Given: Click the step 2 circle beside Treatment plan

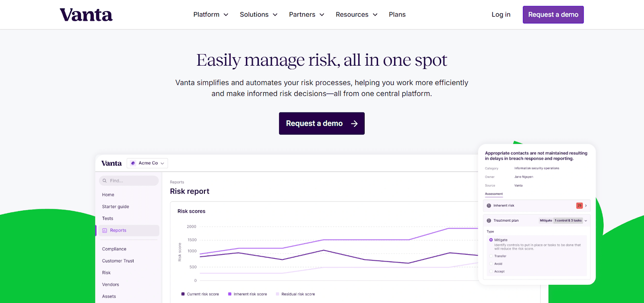Looking at the screenshot, I should pos(489,221).
